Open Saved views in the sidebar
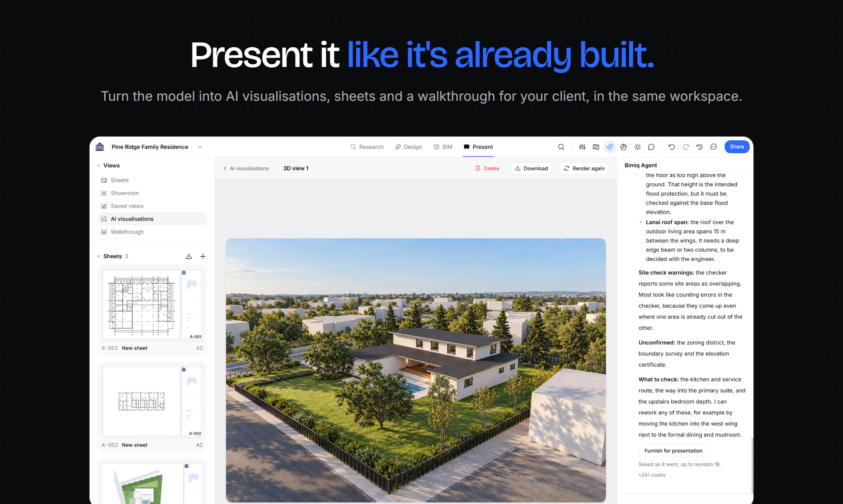 (152, 206)
